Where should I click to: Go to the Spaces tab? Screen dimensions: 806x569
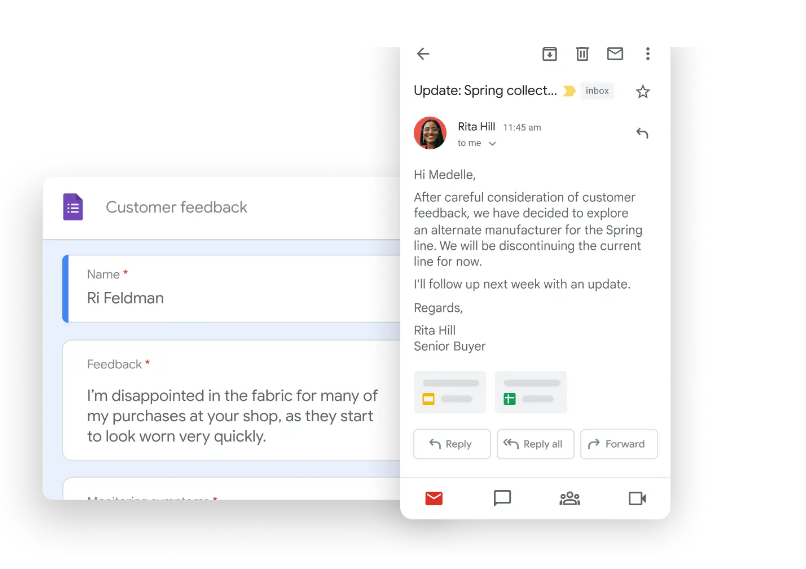[x=570, y=498]
